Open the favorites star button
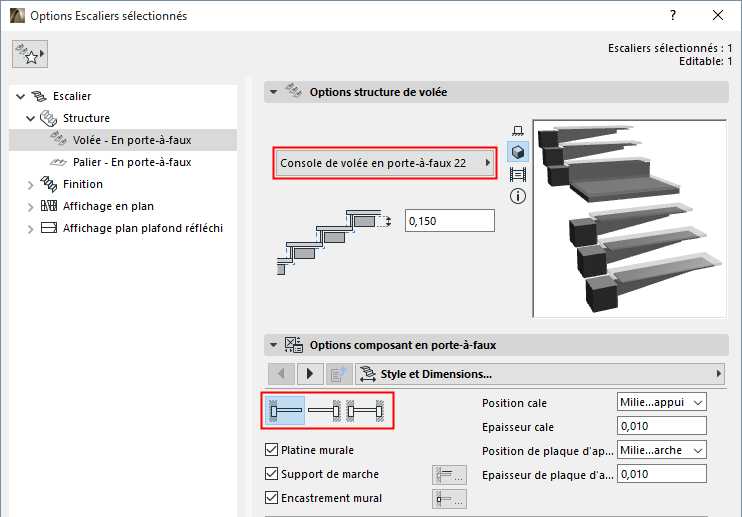 (x=30, y=56)
